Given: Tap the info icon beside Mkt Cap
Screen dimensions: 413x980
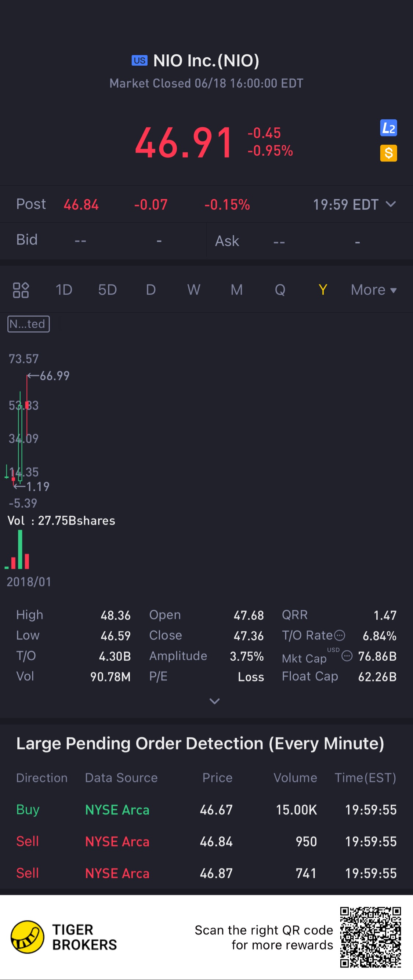Looking at the screenshot, I should [x=347, y=656].
